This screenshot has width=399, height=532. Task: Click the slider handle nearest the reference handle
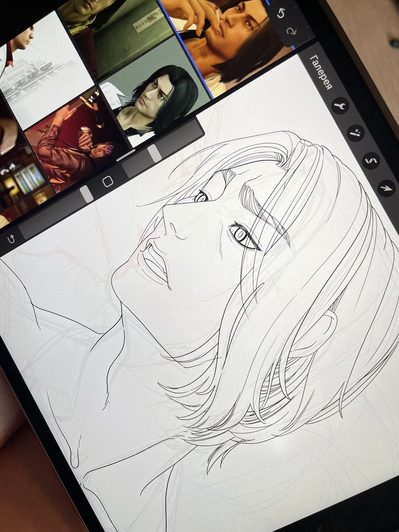point(155,153)
